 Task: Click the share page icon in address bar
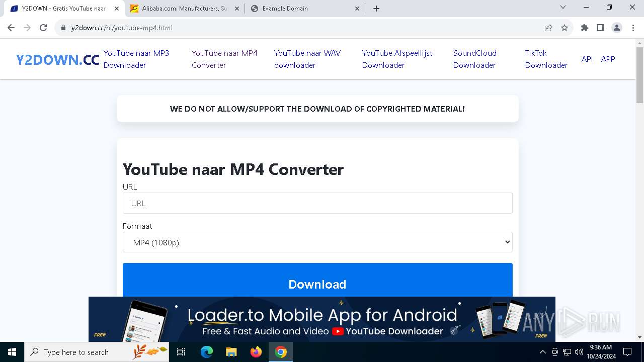point(548,28)
